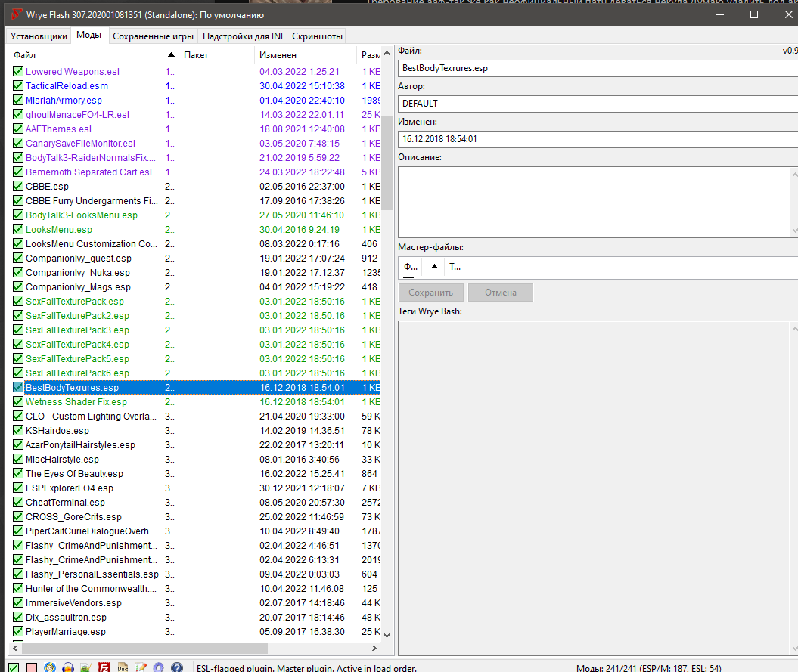This screenshot has height=672, width=798.
Task: Disable the KSHairdos.esp plugin checkbox
Action: point(19,431)
